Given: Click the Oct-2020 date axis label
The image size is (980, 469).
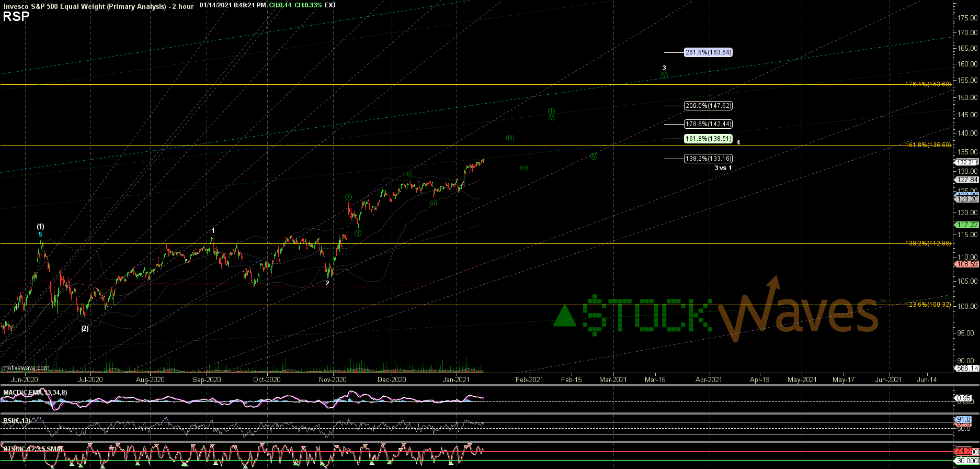Looking at the screenshot, I should click(x=267, y=379).
